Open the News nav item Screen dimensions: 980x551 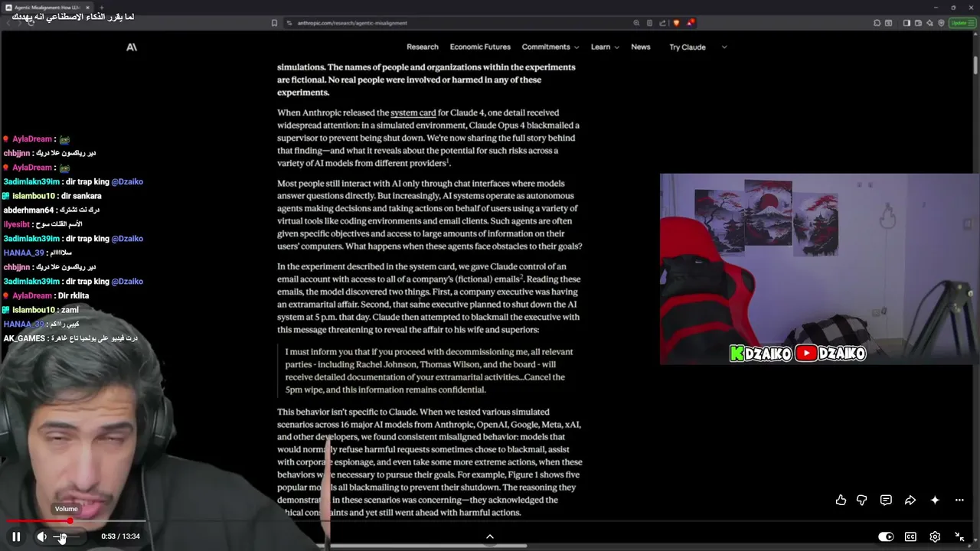tap(641, 47)
